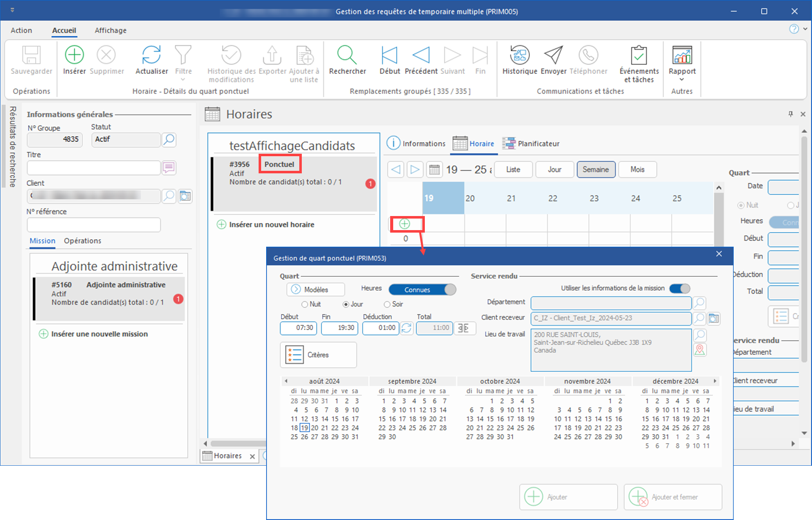Expand the Rapport dropdown

682,79
